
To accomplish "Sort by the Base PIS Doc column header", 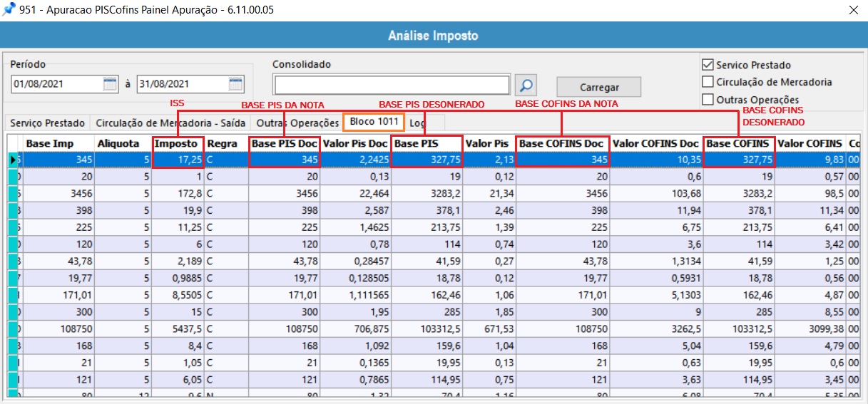I will [x=285, y=143].
